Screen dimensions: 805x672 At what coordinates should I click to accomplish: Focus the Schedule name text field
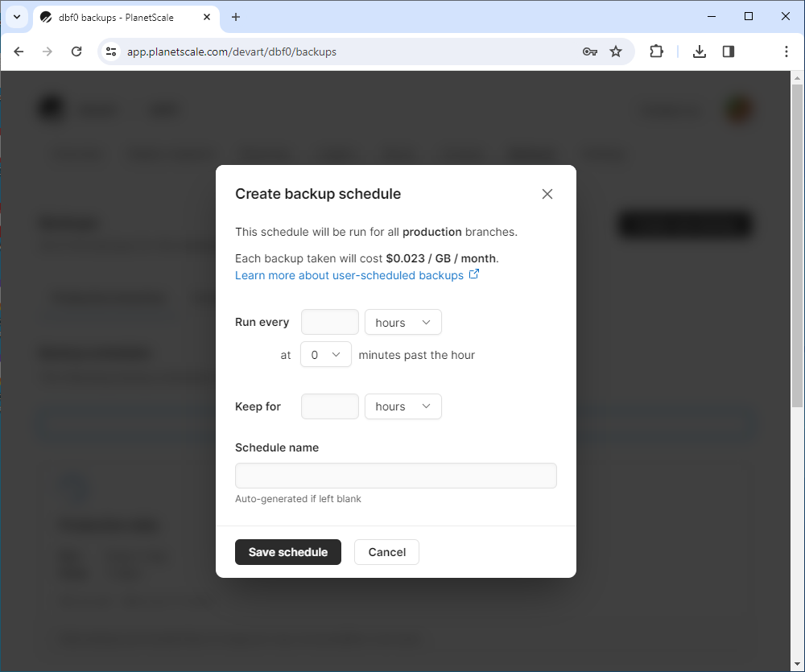(396, 476)
